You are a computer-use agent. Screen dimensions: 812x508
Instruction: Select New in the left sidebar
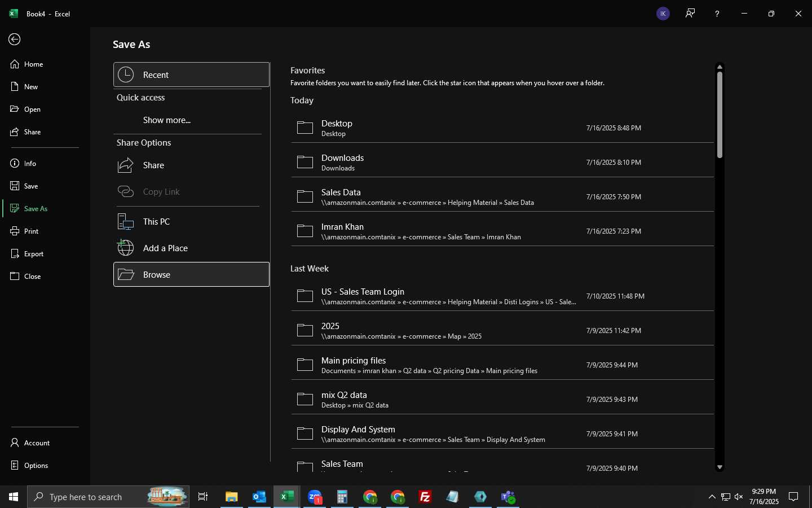pos(45,87)
